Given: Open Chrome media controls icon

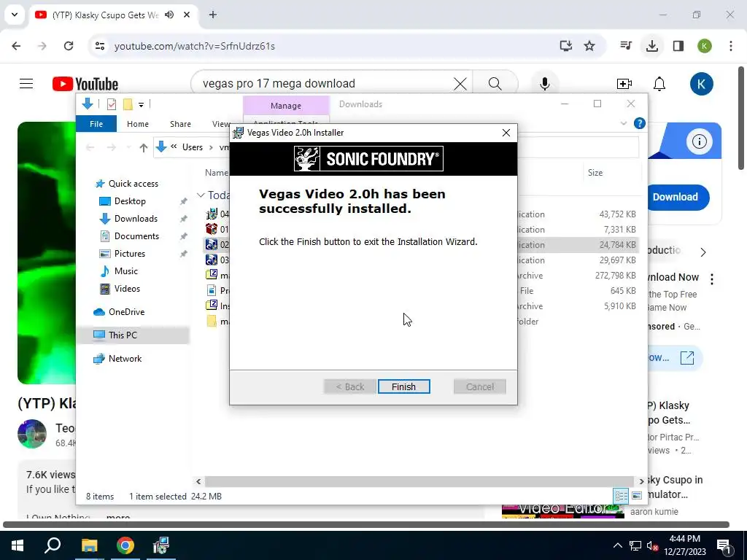Looking at the screenshot, I should [x=625, y=46].
